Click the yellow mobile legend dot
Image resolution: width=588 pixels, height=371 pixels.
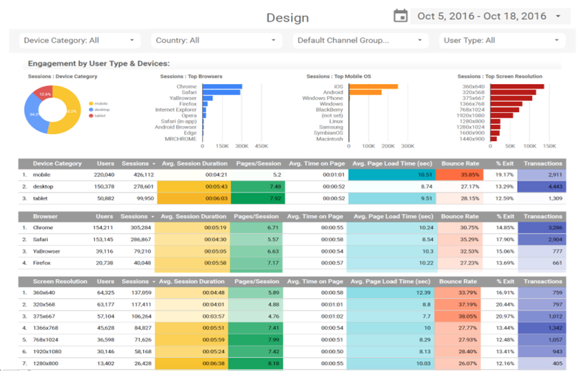tap(91, 104)
